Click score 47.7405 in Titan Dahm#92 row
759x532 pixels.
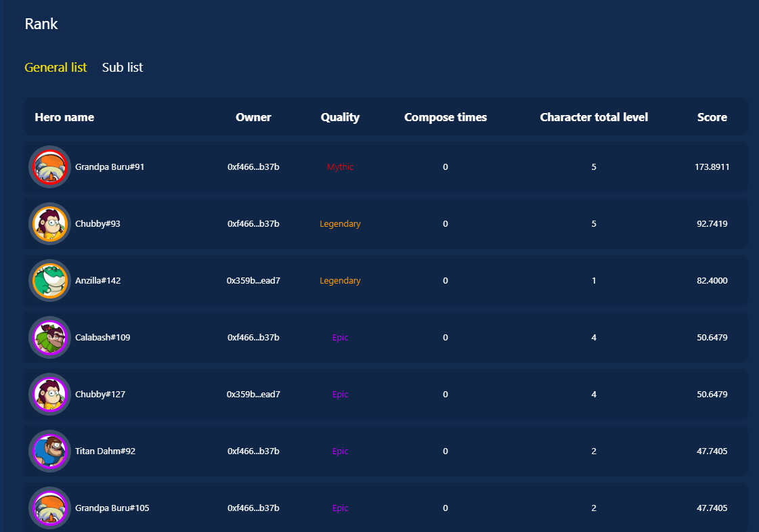tap(712, 451)
